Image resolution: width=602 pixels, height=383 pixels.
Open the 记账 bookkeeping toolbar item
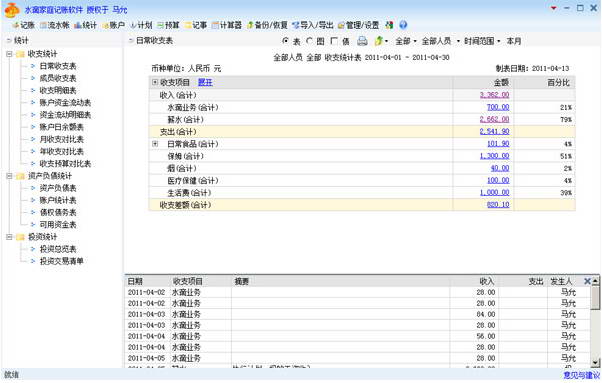23,25
